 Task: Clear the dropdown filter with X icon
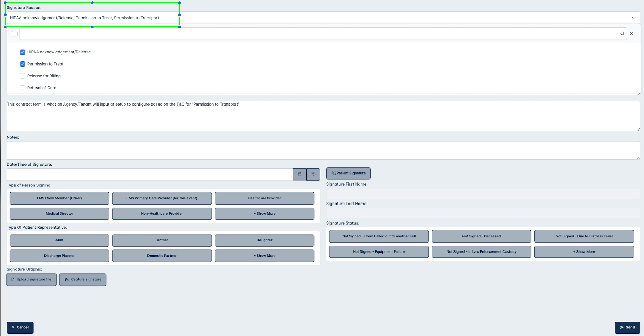click(x=631, y=34)
